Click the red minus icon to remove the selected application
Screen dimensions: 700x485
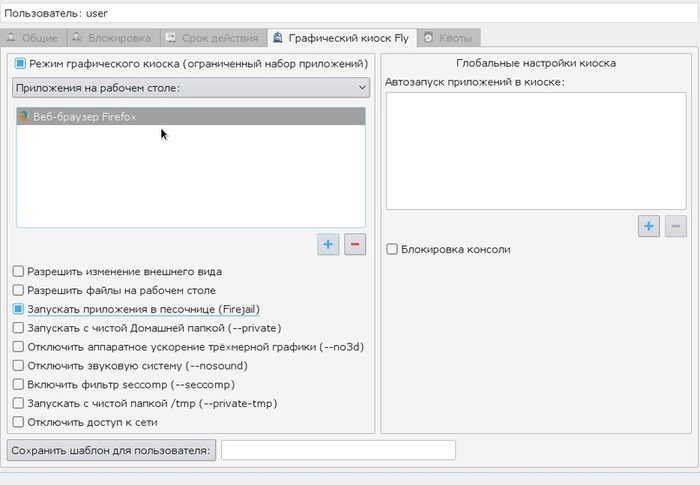pyautogui.click(x=355, y=244)
